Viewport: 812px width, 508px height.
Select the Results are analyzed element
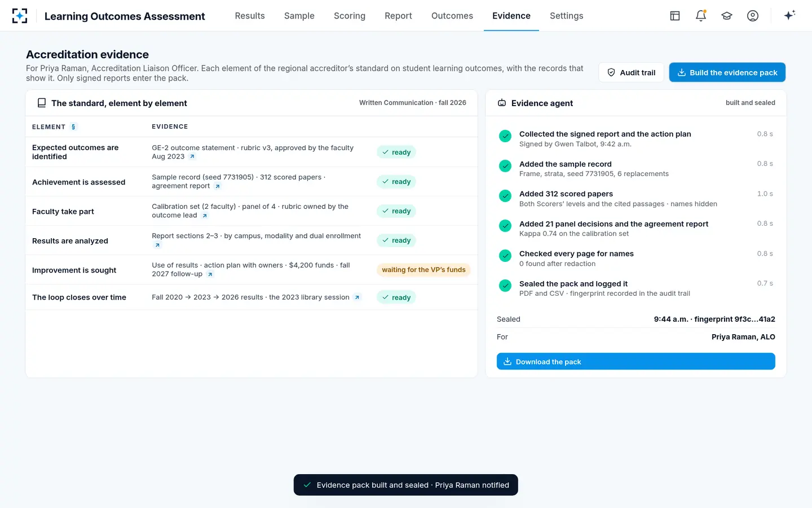(70, 240)
